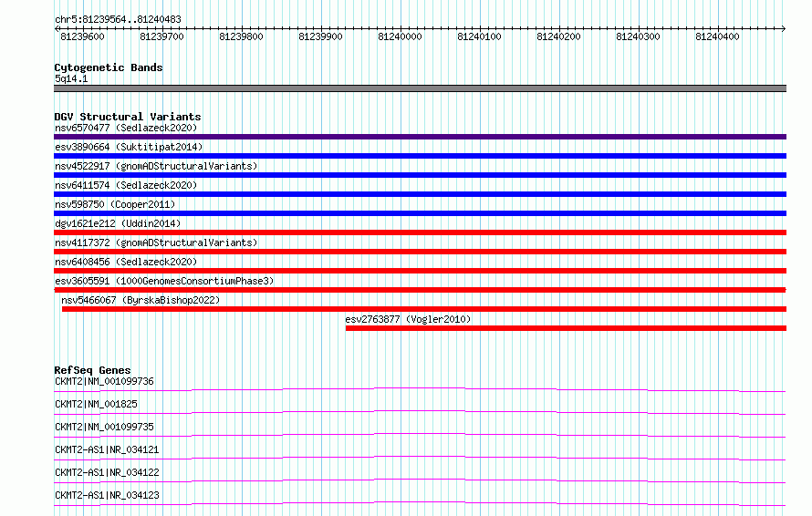Click the chr5:81239564..81240483 coordinate label
Screen dimensions: 812x516
tap(118, 20)
